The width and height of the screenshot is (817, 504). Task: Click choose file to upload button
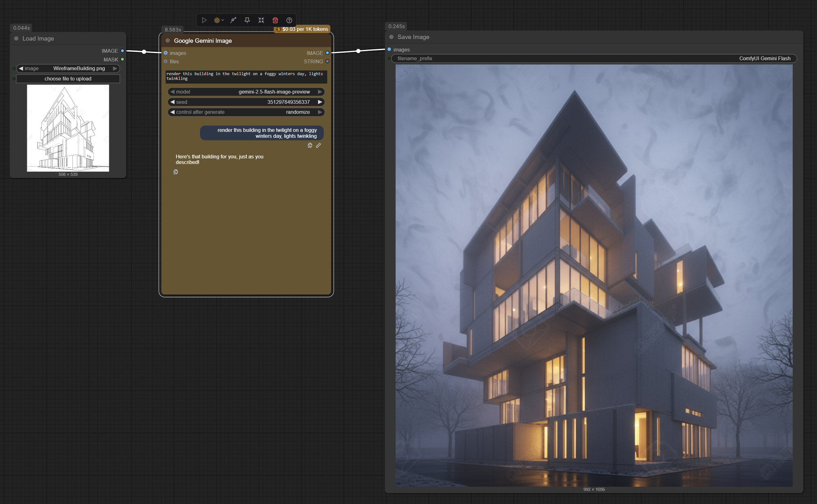pyautogui.click(x=68, y=79)
